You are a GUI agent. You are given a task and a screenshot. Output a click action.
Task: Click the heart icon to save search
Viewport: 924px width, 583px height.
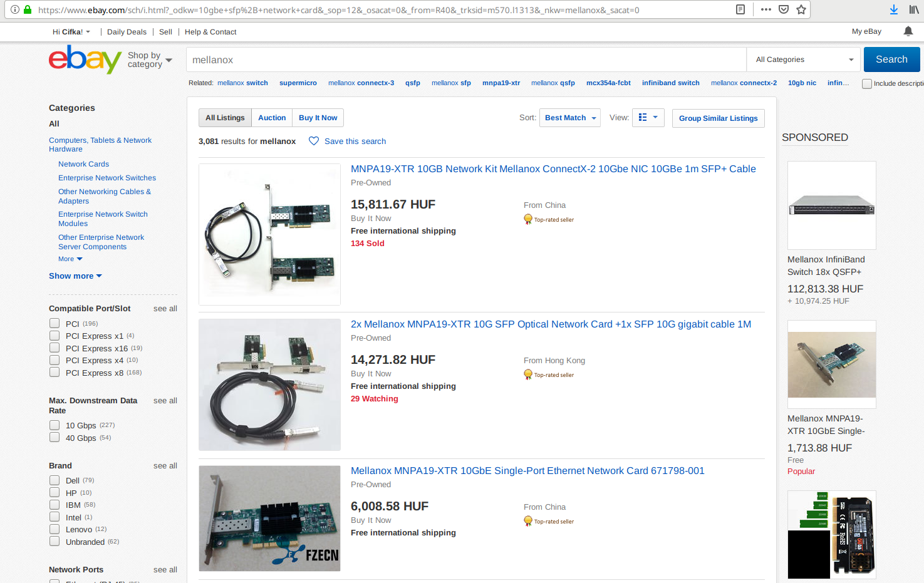click(314, 141)
